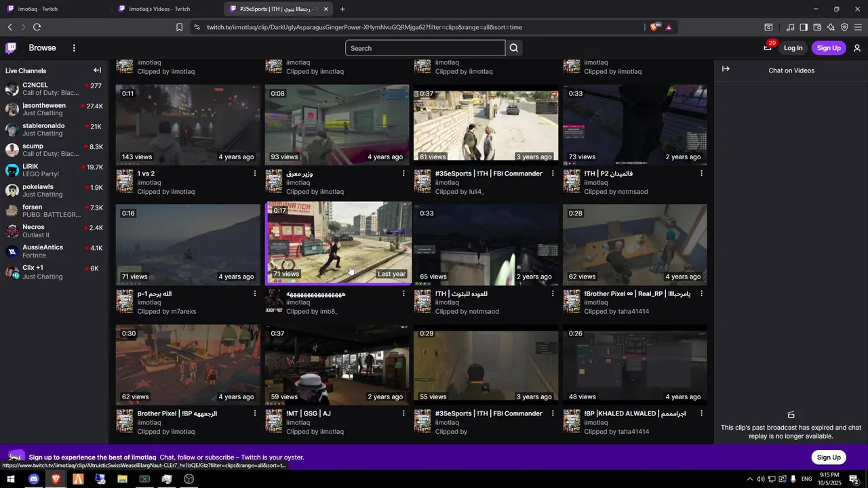
Task: Click the search magnifier button
Action: (x=514, y=48)
